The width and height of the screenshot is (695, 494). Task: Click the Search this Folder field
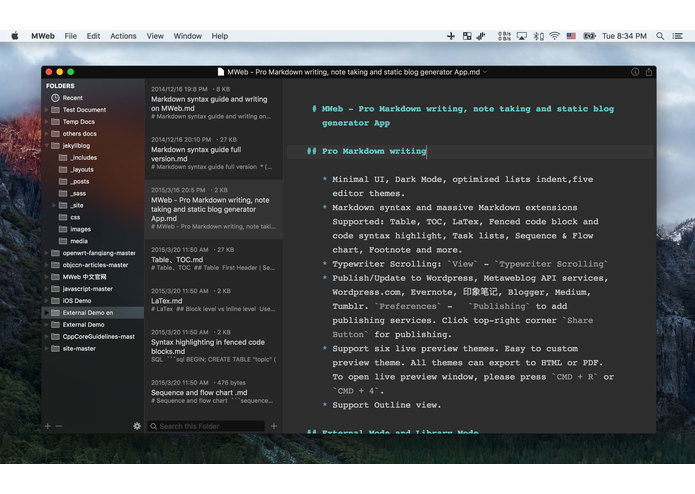point(207,426)
